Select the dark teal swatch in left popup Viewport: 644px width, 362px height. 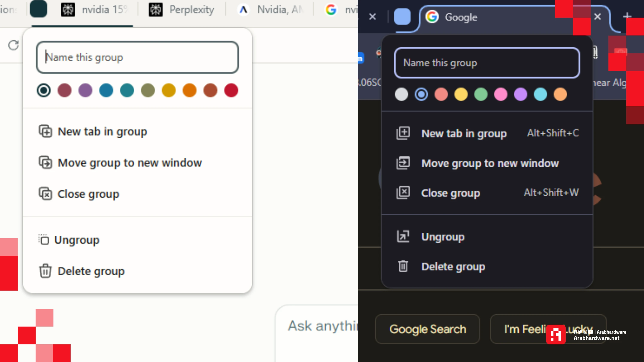click(44, 90)
